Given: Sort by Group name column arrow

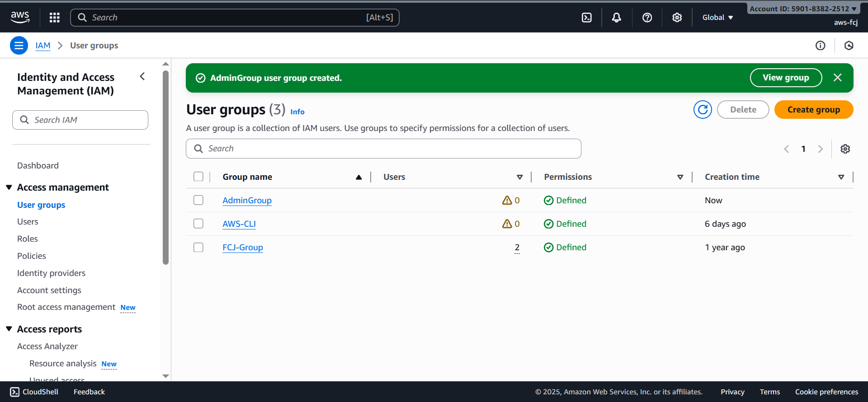Looking at the screenshot, I should 359,177.
